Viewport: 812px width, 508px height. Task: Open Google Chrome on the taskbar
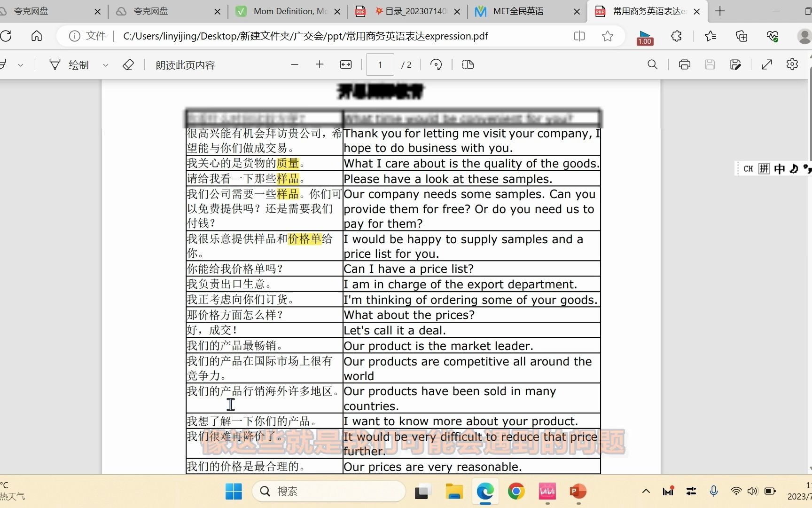click(x=516, y=492)
